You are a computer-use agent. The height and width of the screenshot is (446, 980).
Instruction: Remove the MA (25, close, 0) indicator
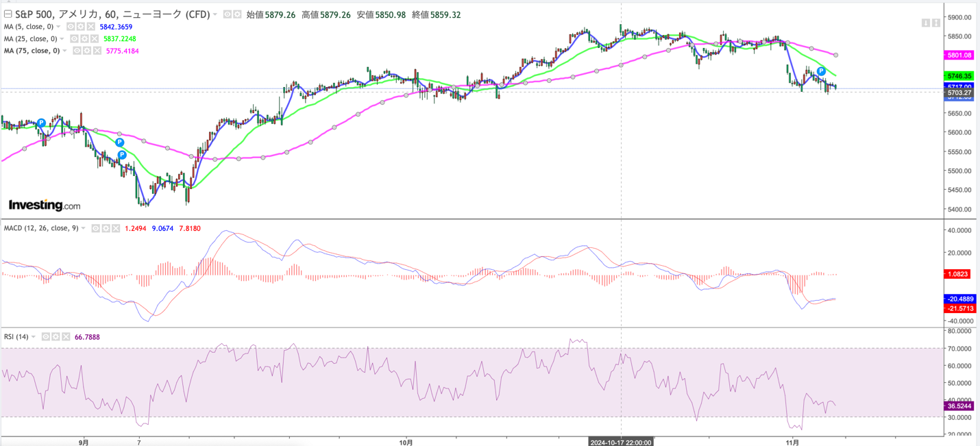[94, 39]
